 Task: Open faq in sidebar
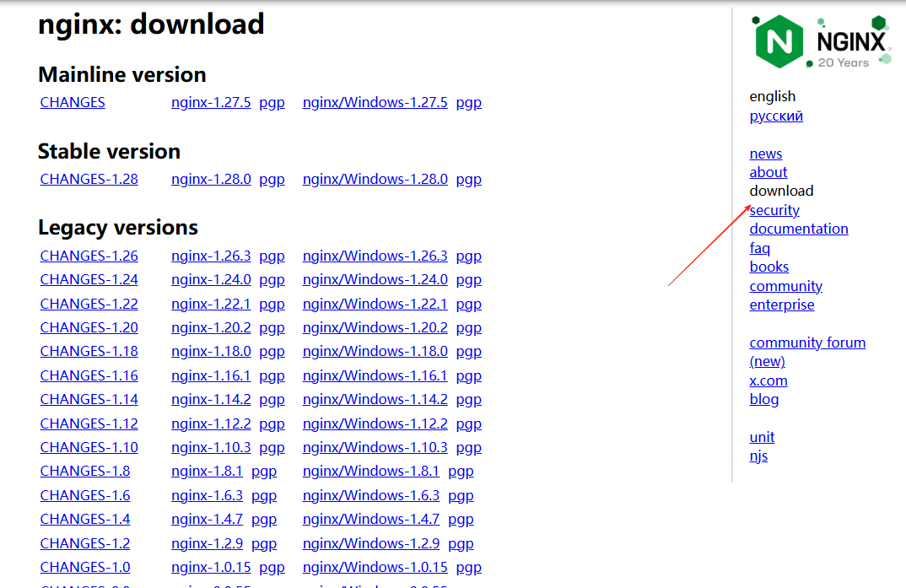[x=759, y=248]
